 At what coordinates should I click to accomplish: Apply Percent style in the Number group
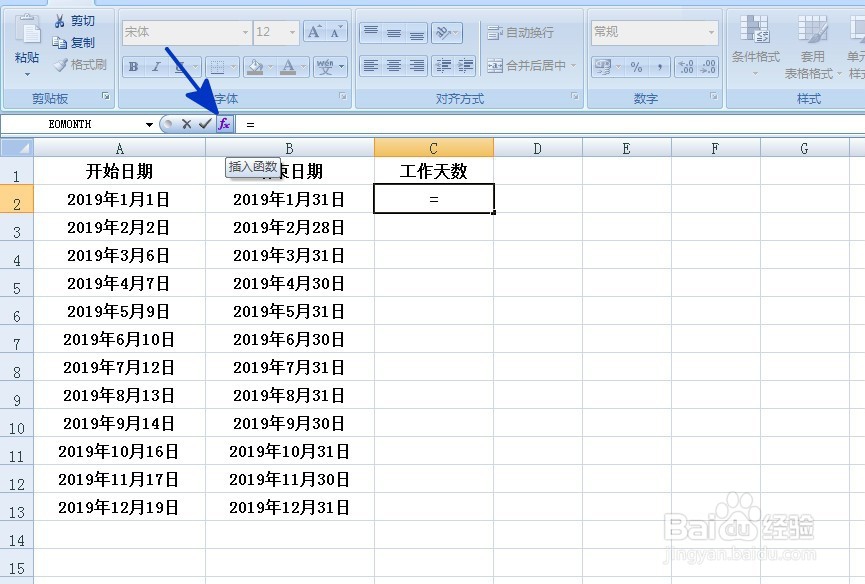635,65
